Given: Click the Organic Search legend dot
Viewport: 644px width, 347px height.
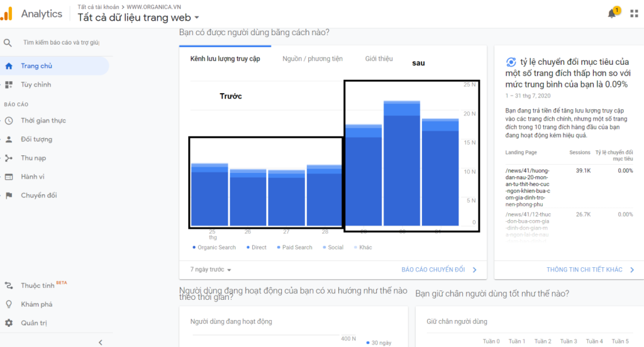Looking at the screenshot, I should (194, 248).
